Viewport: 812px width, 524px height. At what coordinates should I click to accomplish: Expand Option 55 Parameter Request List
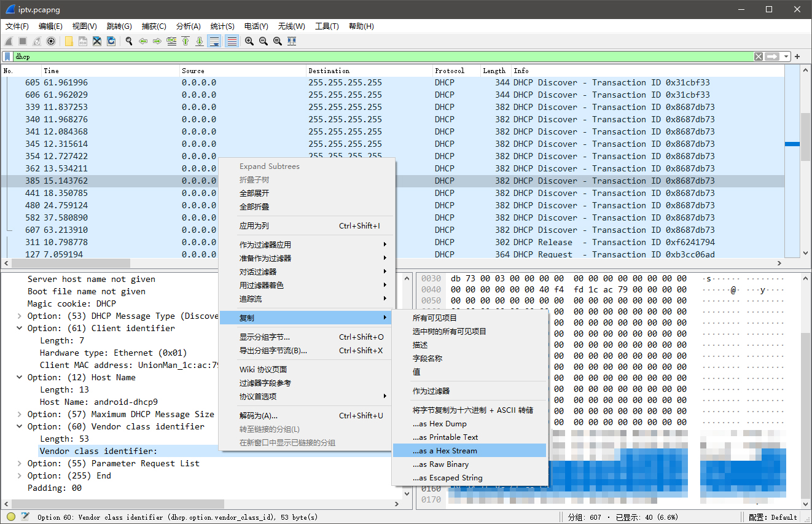point(20,463)
